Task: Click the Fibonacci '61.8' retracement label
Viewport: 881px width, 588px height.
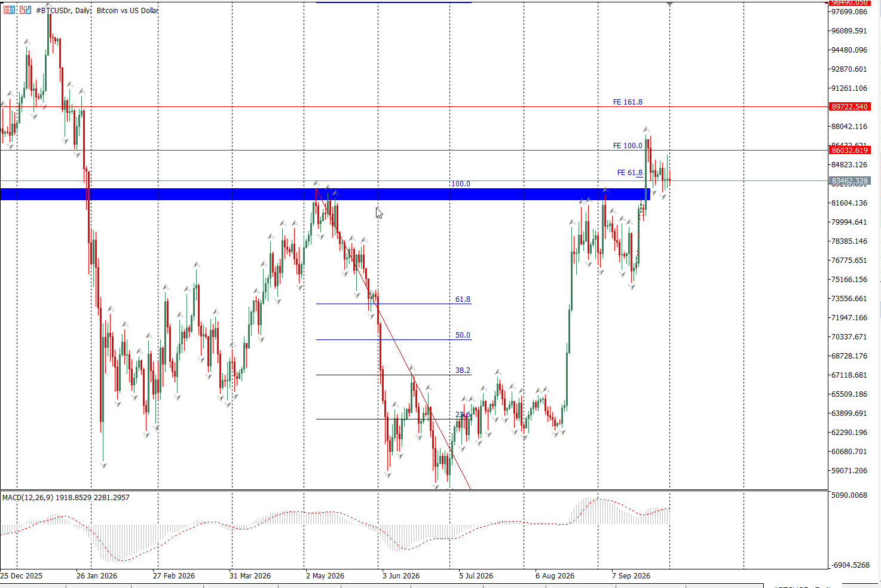Action: click(x=463, y=299)
